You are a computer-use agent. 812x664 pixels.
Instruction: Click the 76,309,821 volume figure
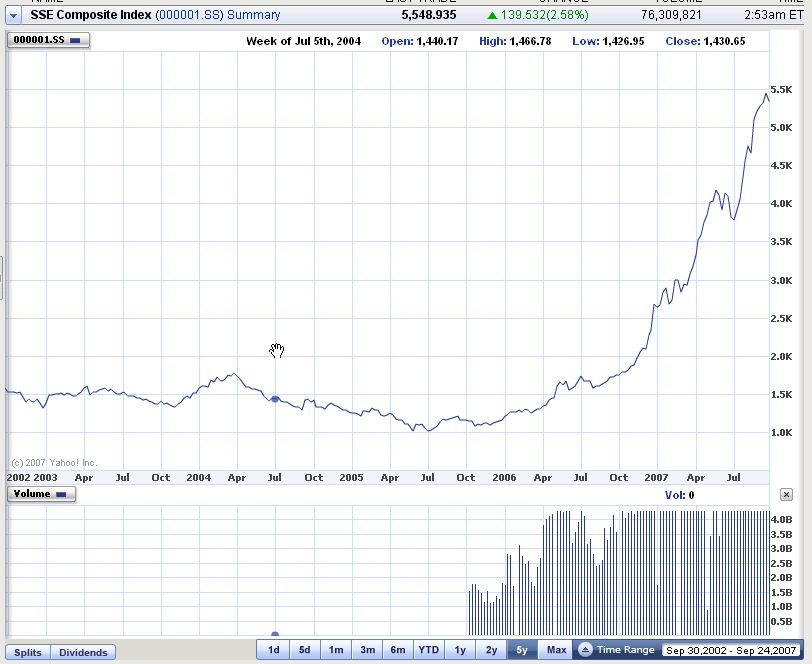pyautogui.click(x=671, y=15)
